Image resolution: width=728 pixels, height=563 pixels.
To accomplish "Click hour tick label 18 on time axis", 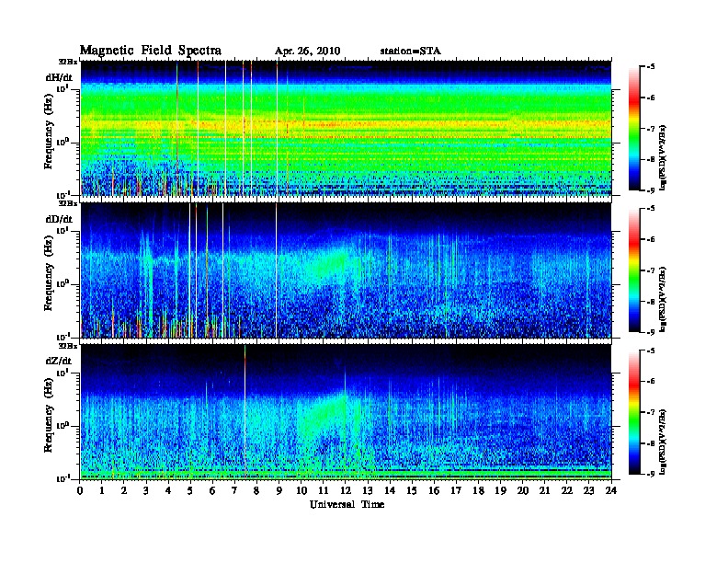I will 478,491.
